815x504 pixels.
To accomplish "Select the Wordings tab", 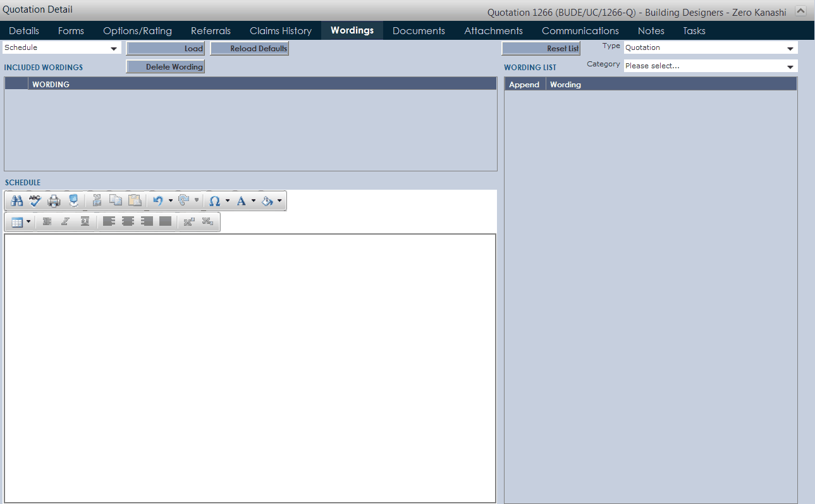I will tap(352, 30).
